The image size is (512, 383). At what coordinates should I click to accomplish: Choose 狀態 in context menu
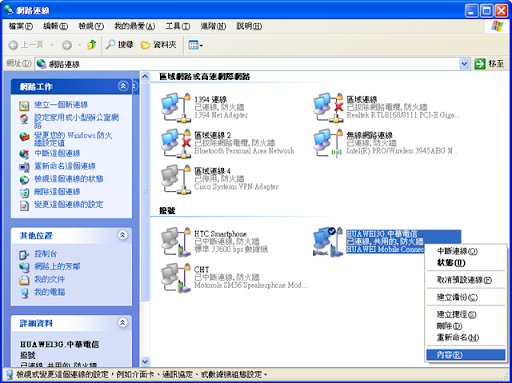466,263
